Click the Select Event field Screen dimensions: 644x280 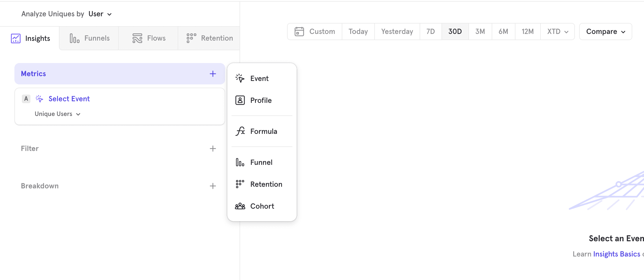tap(69, 99)
